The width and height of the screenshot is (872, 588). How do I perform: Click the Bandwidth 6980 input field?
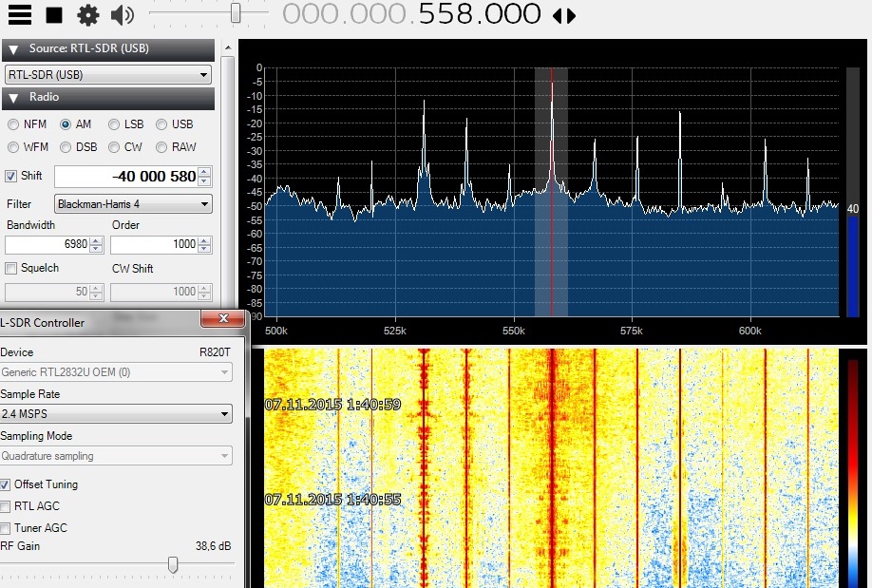[x=47, y=244]
